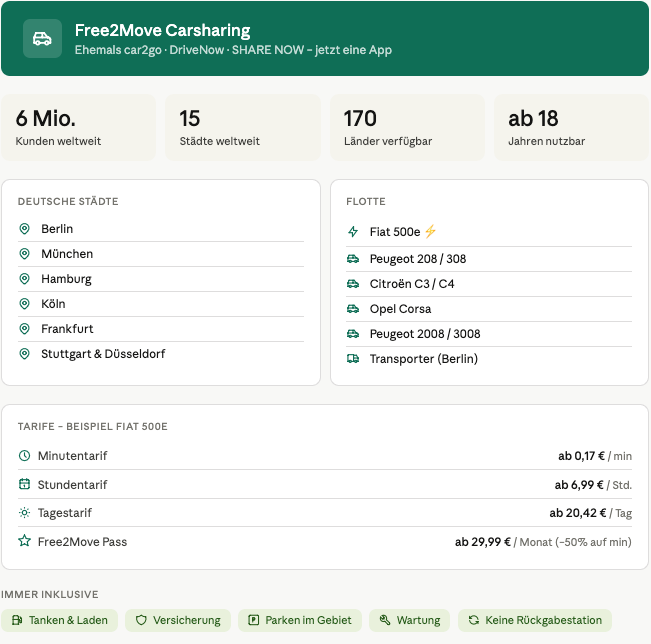
Task: Click the price ab 0,17 € / min
Action: coord(595,456)
